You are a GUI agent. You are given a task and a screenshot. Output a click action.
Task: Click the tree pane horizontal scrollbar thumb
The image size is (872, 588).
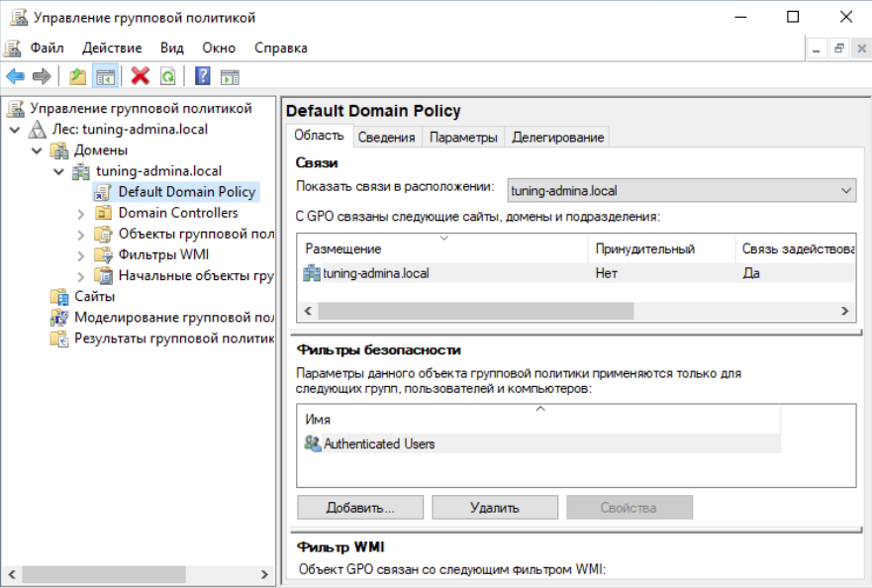tap(104, 574)
